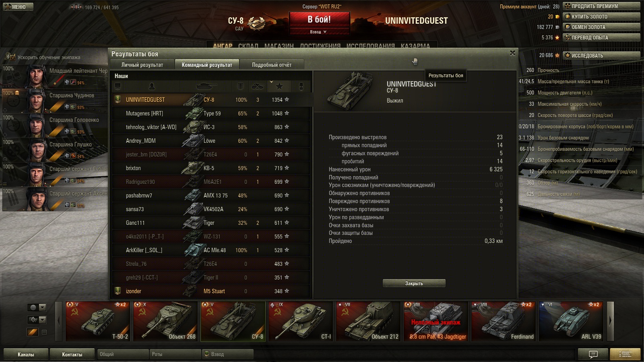Open chat message icon in bottom bar

point(593,354)
